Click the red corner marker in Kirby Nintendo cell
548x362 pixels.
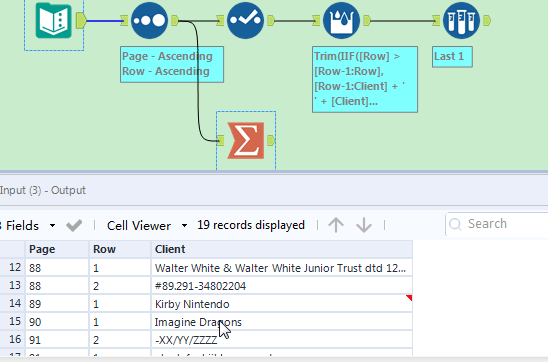(410, 298)
